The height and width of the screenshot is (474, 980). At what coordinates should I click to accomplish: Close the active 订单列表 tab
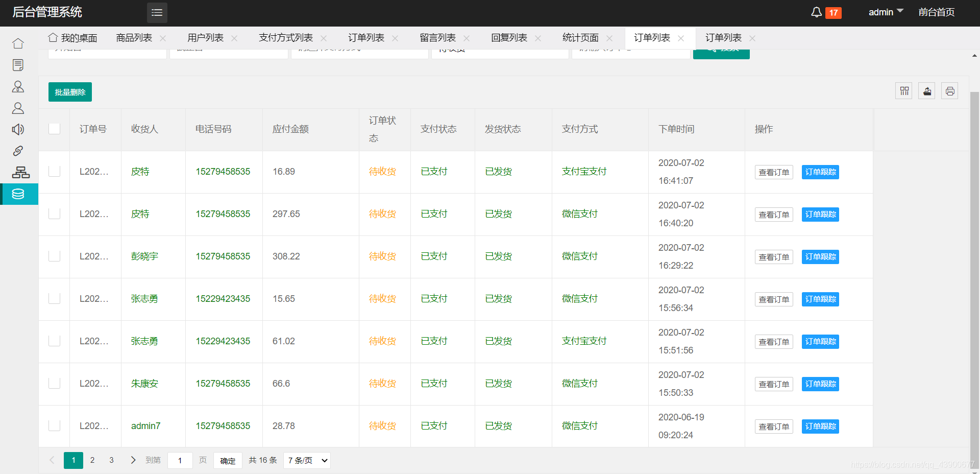(x=681, y=38)
